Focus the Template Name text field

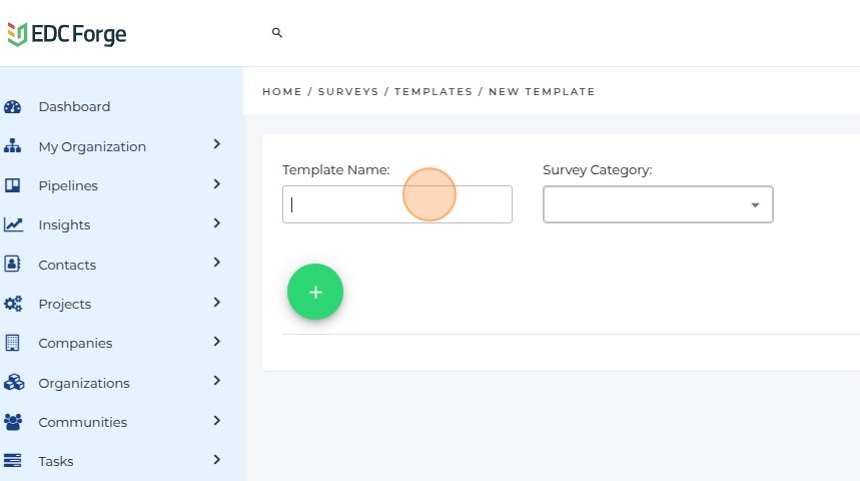click(397, 204)
